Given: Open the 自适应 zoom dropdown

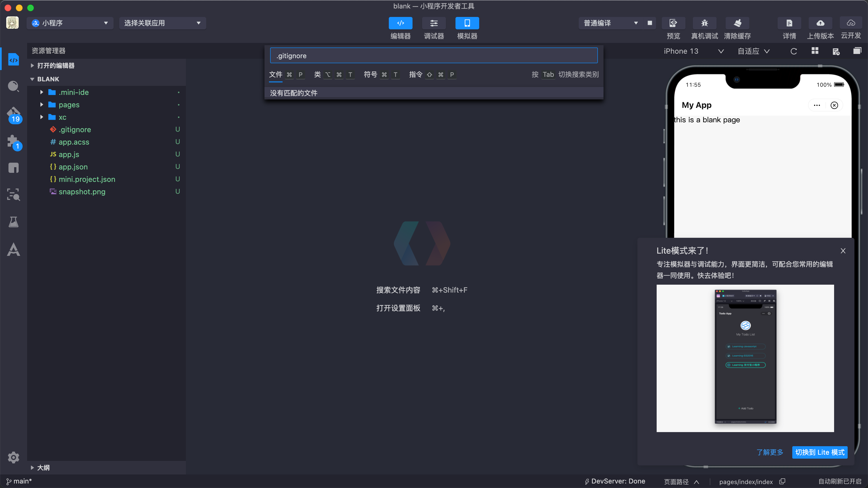Looking at the screenshot, I should (754, 51).
